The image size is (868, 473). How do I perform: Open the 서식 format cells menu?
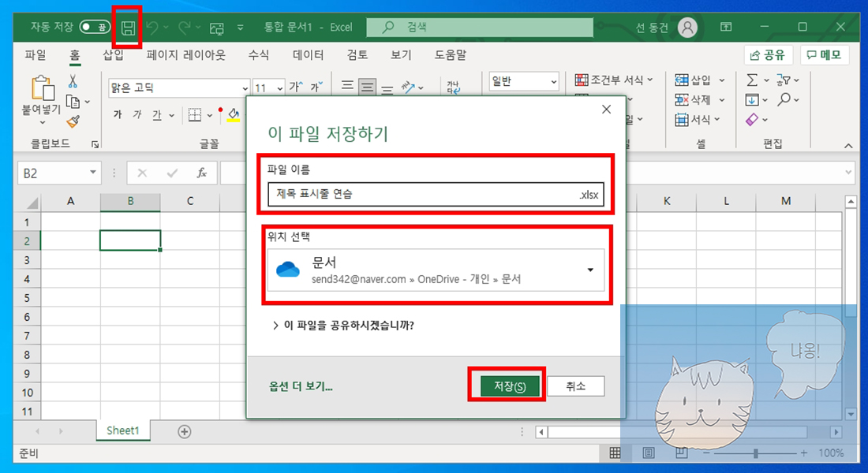point(698,119)
